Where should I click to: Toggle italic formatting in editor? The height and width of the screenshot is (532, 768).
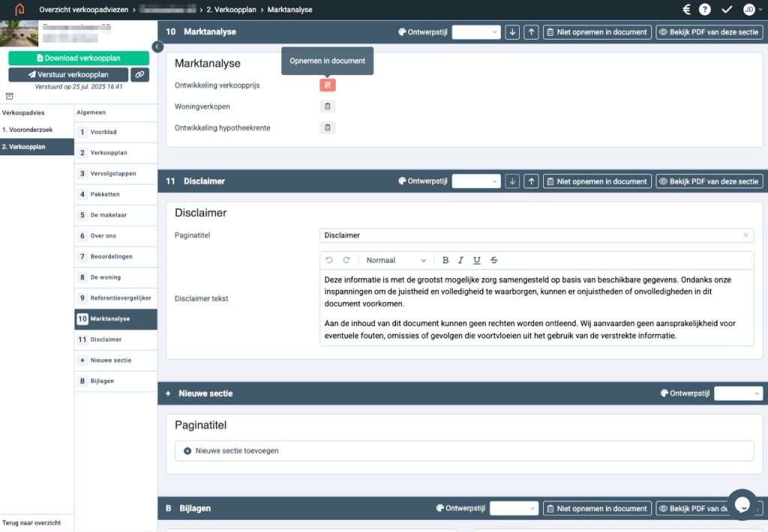[460, 260]
